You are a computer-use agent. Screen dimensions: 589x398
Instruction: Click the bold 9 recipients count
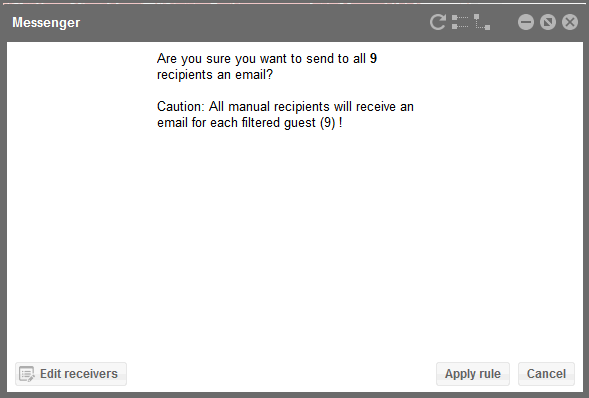tap(373, 59)
